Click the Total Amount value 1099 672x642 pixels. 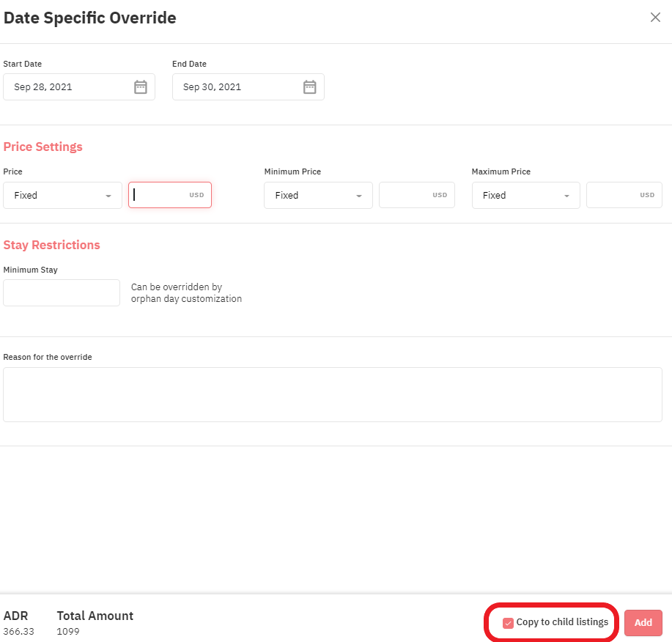tap(67, 631)
